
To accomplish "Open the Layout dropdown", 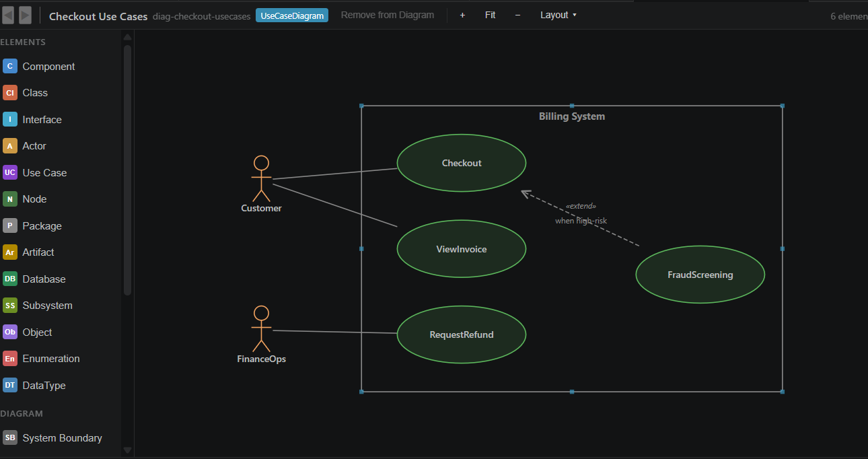I will (557, 14).
